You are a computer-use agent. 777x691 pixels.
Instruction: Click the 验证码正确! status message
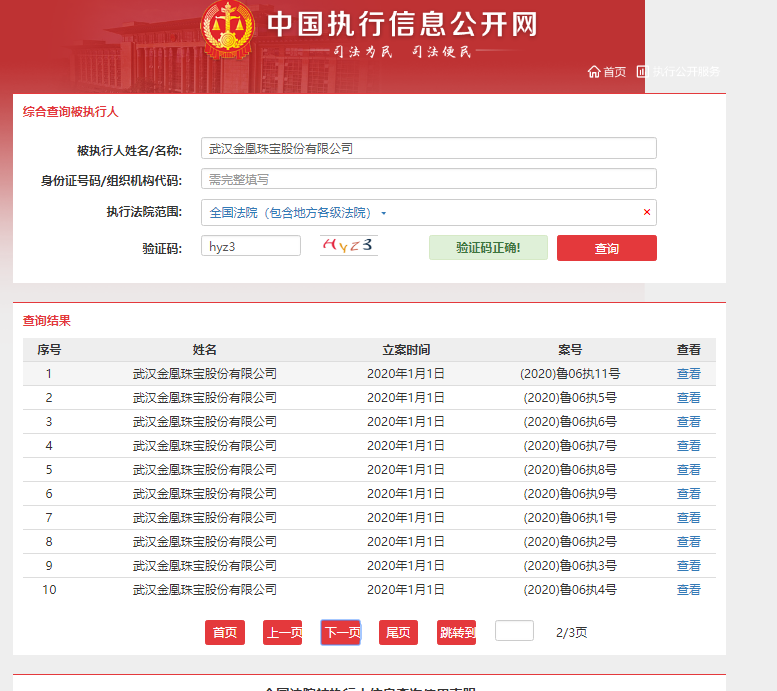488,247
